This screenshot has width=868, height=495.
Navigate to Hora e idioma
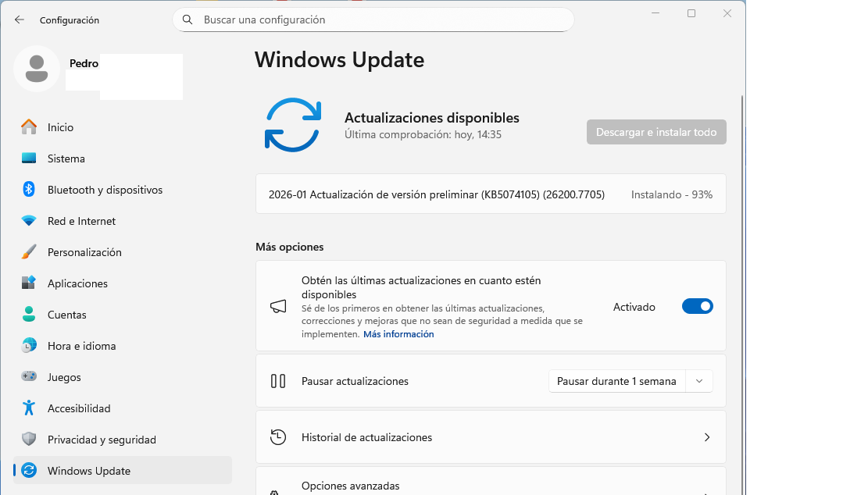point(81,346)
